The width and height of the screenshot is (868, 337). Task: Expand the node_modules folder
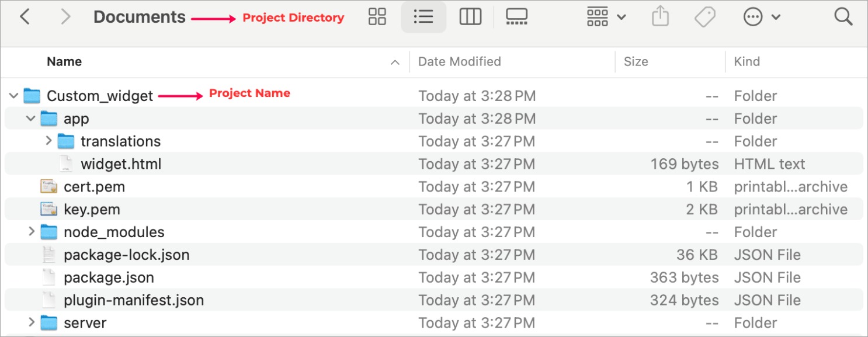pyautogui.click(x=32, y=232)
